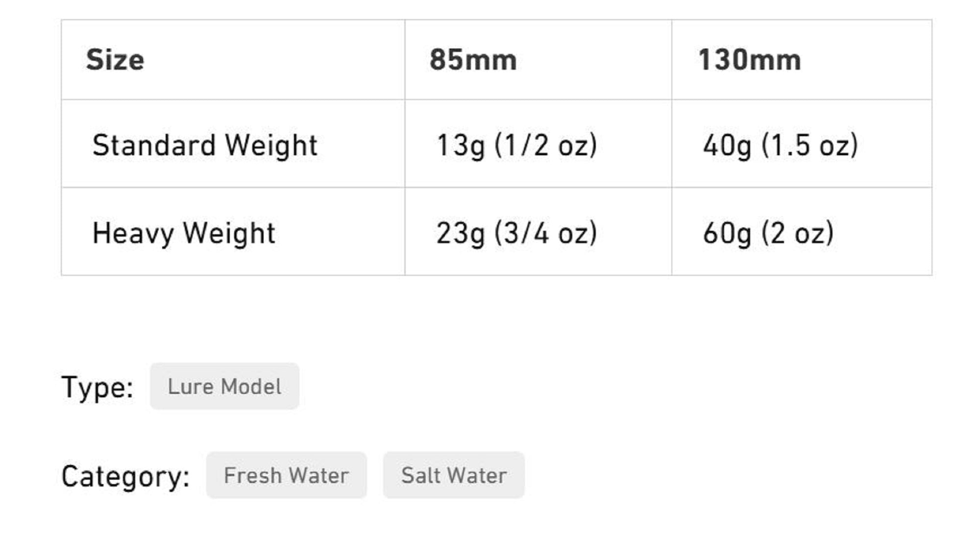Select the Salt Water category tag
980x537 pixels.
pos(454,475)
